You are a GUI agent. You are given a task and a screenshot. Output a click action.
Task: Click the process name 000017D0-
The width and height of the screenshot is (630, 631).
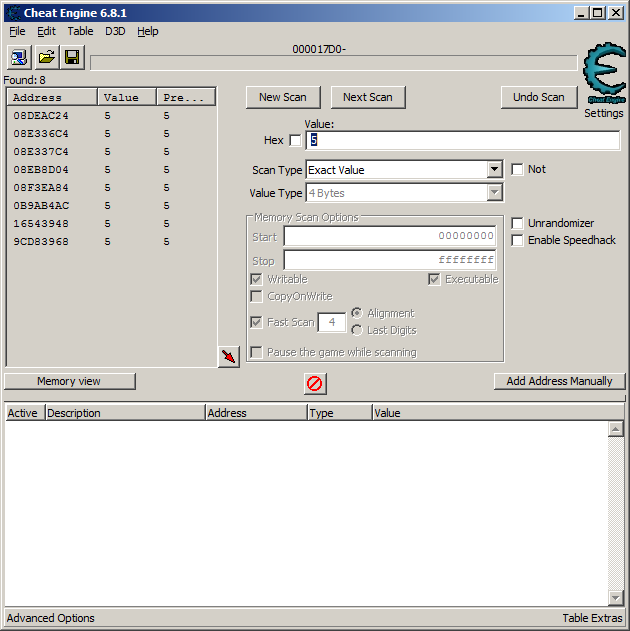(319, 49)
